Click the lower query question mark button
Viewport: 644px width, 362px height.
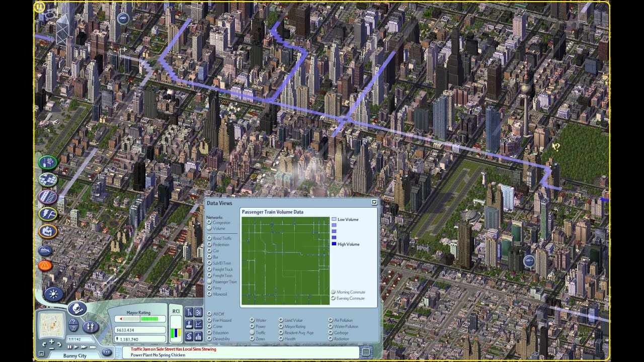(73, 328)
